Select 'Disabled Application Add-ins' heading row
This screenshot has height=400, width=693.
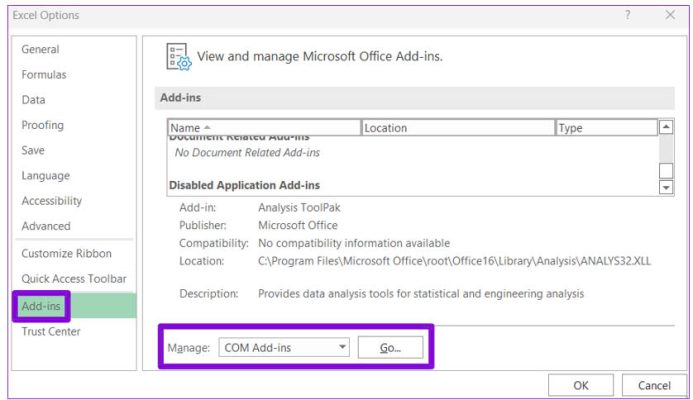point(244,185)
